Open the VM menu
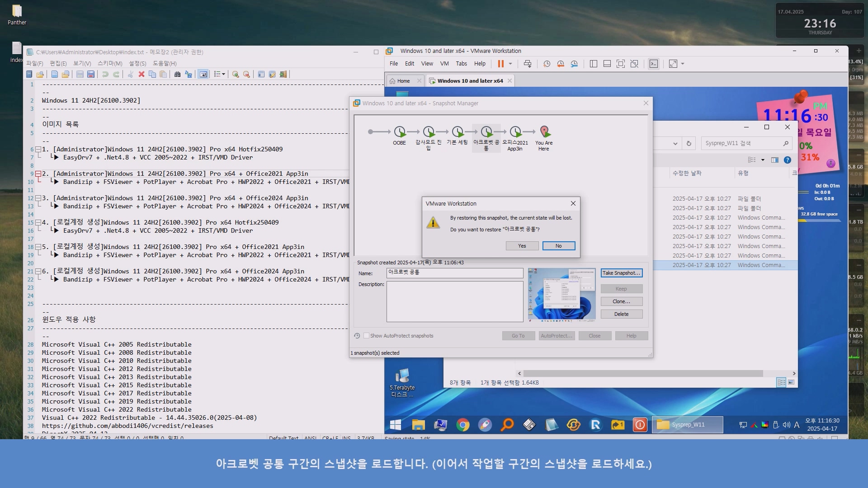The height and width of the screenshot is (488, 868). [x=444, y=64]
